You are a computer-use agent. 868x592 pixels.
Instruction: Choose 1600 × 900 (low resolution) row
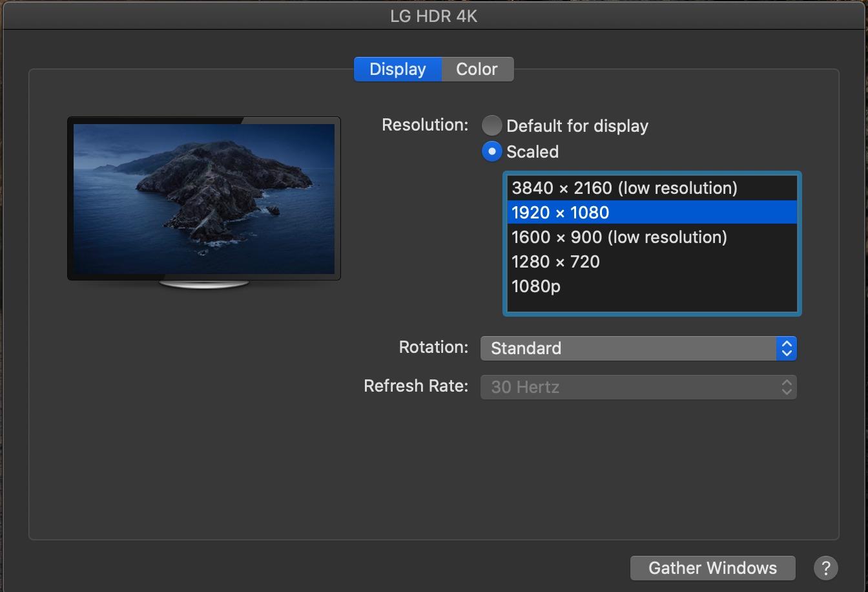click(x=652, y=237)
